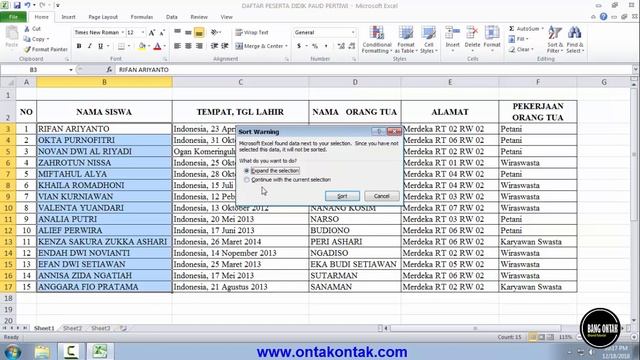
Task: Activate the Format Painter
Action: [x=46, y=49]
